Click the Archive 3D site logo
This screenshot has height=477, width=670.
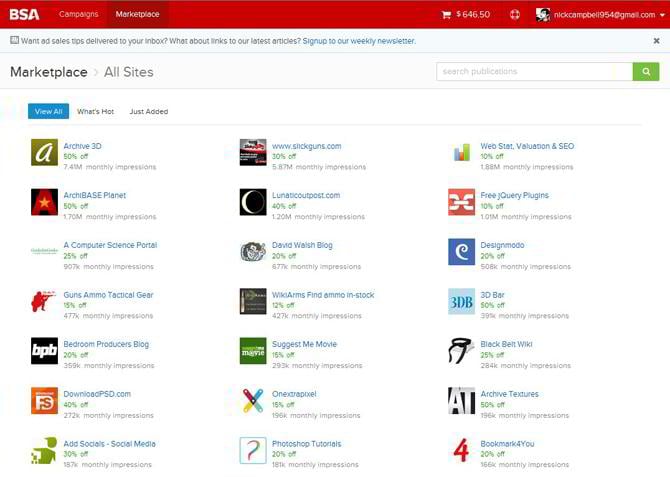click(x=44, y=152)
